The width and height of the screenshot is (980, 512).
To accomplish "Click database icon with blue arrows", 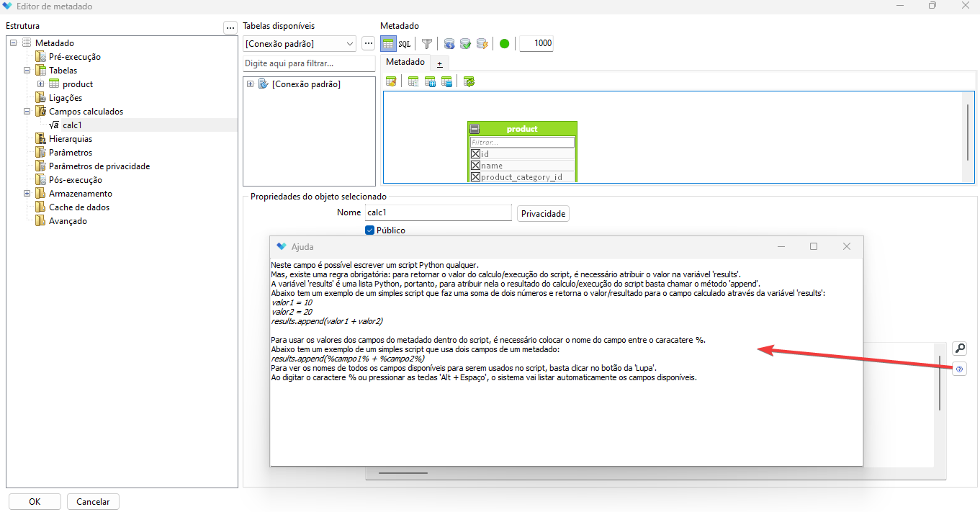I will coord(449,43).
